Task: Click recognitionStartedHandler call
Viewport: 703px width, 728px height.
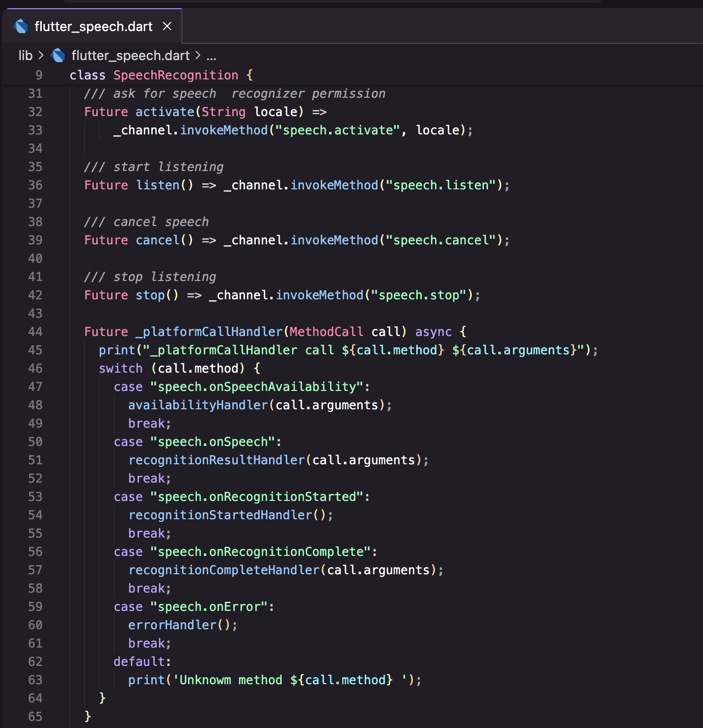Action: pos(220,515)
